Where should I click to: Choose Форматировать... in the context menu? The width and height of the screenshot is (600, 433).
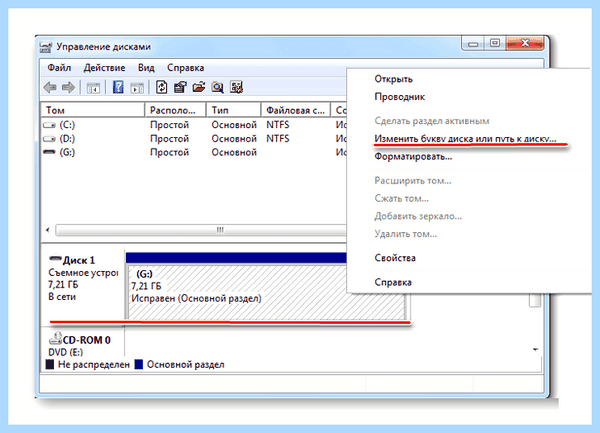(x=413, y=156)
